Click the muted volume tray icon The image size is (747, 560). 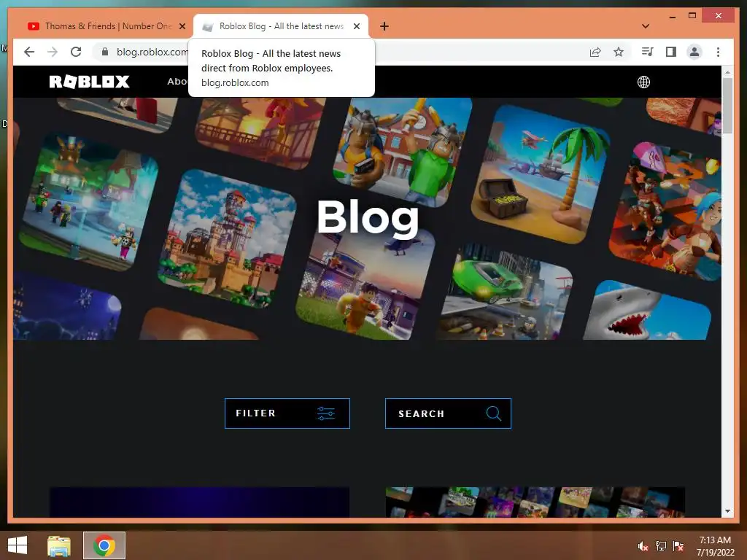click(x=643, y=546)
